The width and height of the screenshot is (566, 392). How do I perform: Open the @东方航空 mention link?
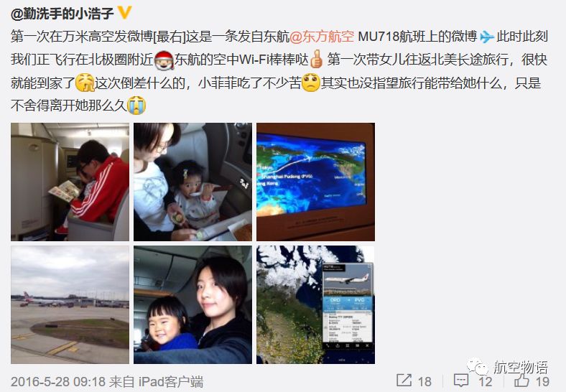point(322,37)
